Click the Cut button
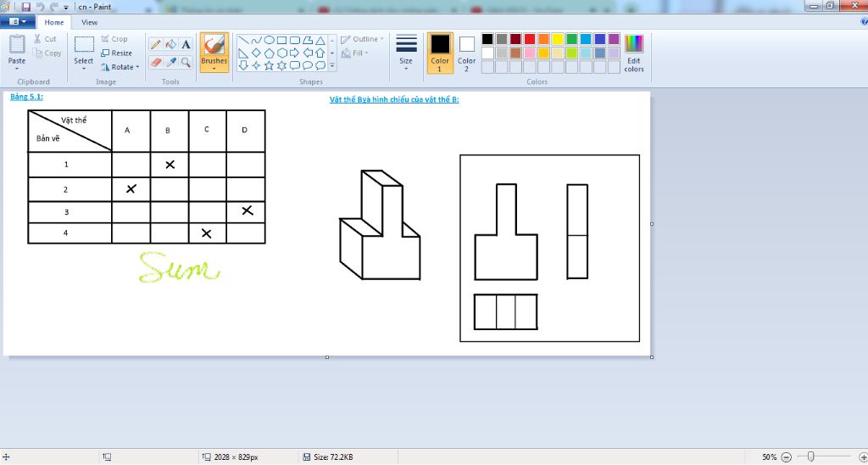 [x=45, y=39]
